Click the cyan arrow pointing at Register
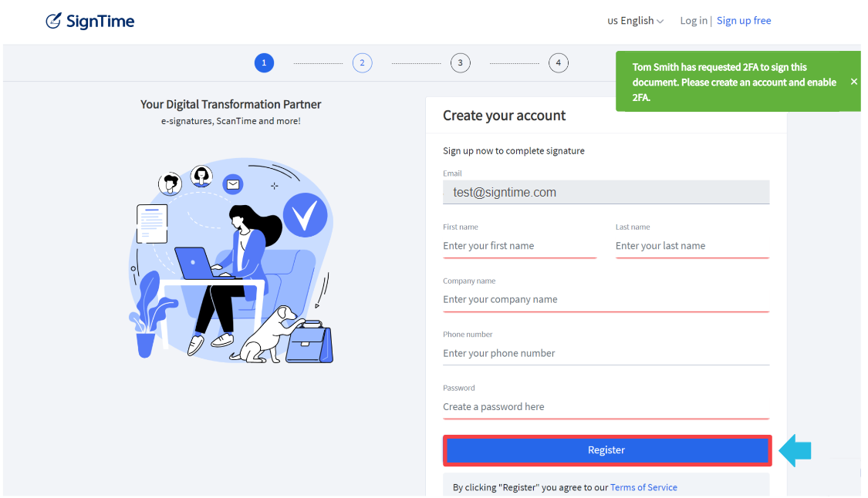868x498 pixels. [x=795, y=450]
